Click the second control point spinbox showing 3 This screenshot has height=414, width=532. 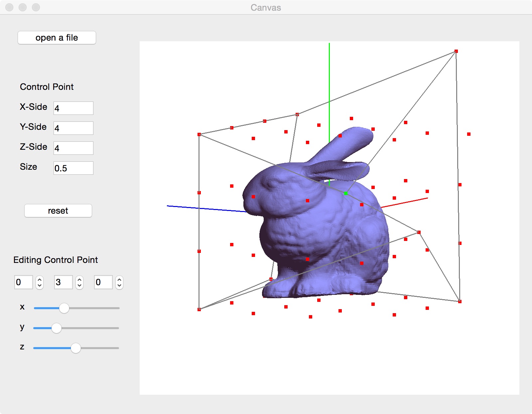(x=64, y=282)
